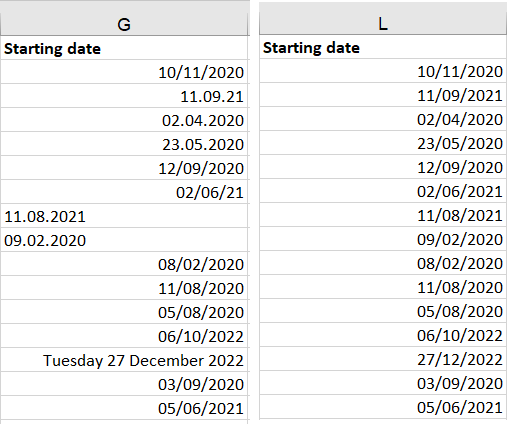Image resolution: width=519 pixels, height=429 pixels.
Task: Click column L cell 23/05/2020
Action: point(383,143)
